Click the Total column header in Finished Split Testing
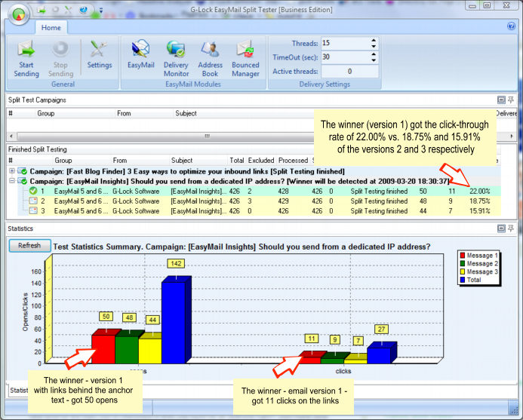This screenshot has width=523, height=420. click(x=236, y=161)
